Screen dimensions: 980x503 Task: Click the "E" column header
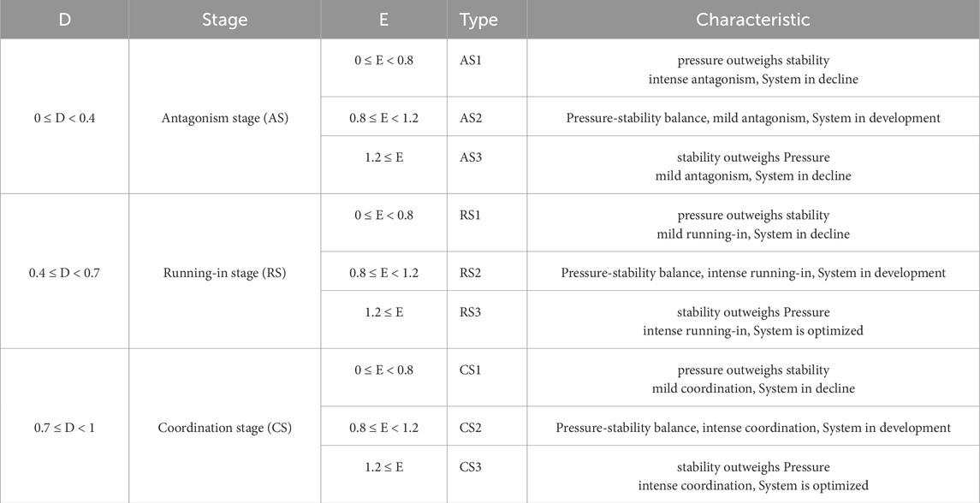point(383,20)
